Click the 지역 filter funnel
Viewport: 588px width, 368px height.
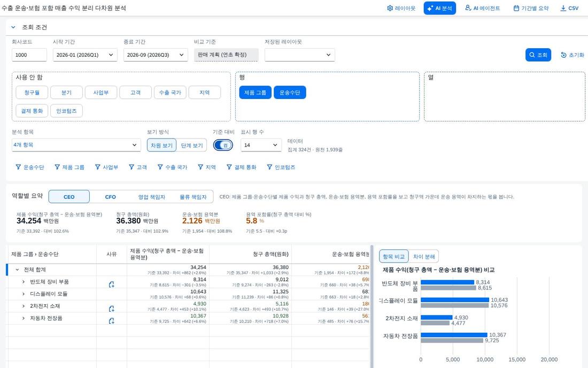(x=207, y=167)
